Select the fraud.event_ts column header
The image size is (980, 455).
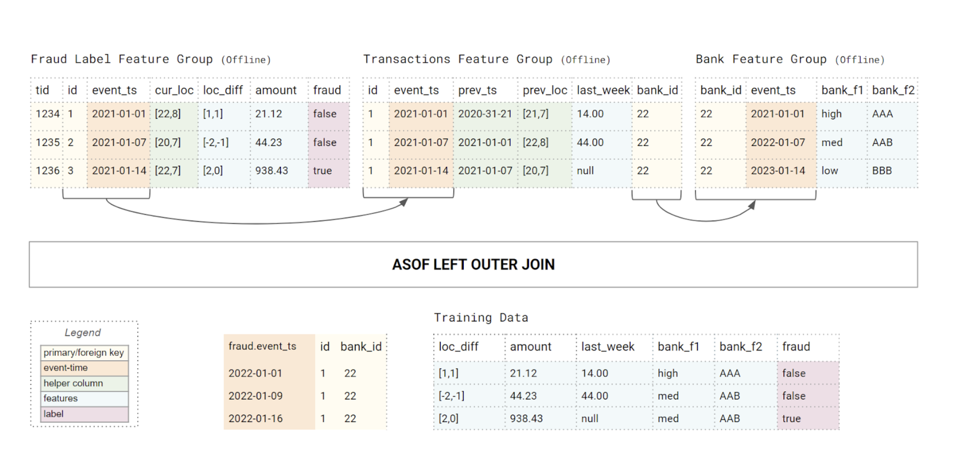click(262, 346)
